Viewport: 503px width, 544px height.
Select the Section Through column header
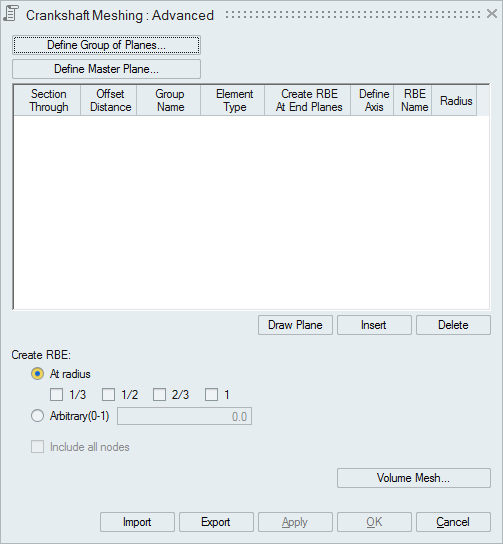48,100
